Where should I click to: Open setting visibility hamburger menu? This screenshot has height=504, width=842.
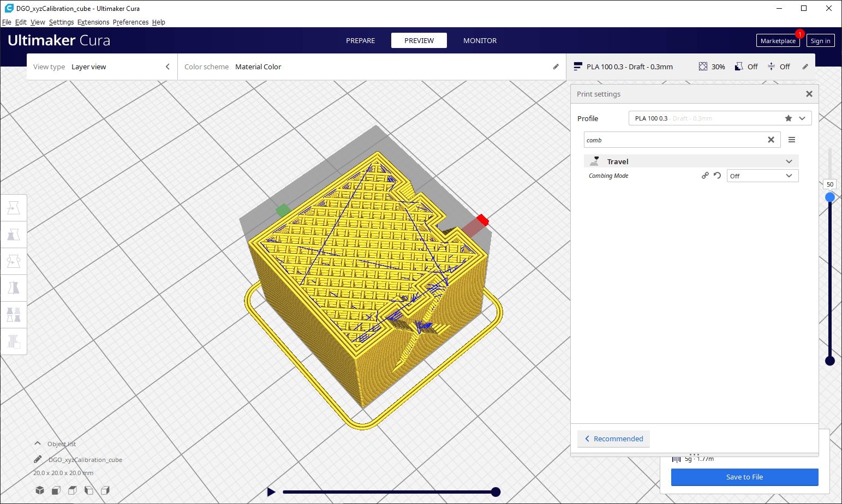[792, 140]
